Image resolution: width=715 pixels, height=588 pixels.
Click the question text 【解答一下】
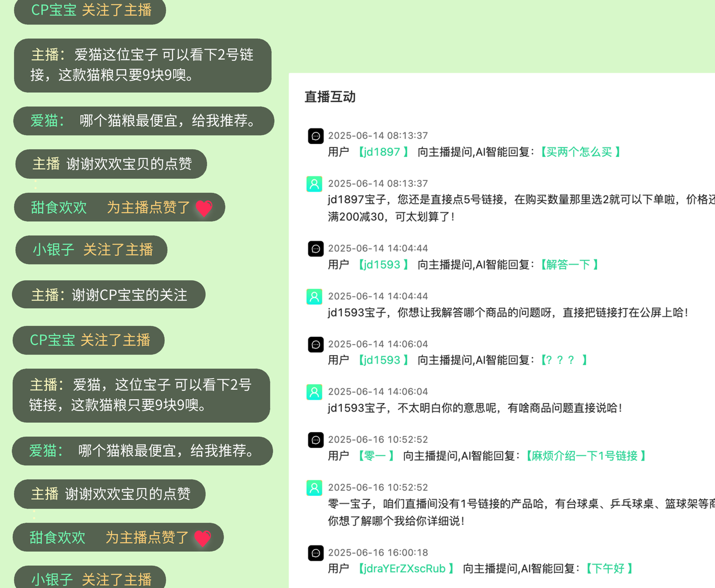tap(569, 265)
